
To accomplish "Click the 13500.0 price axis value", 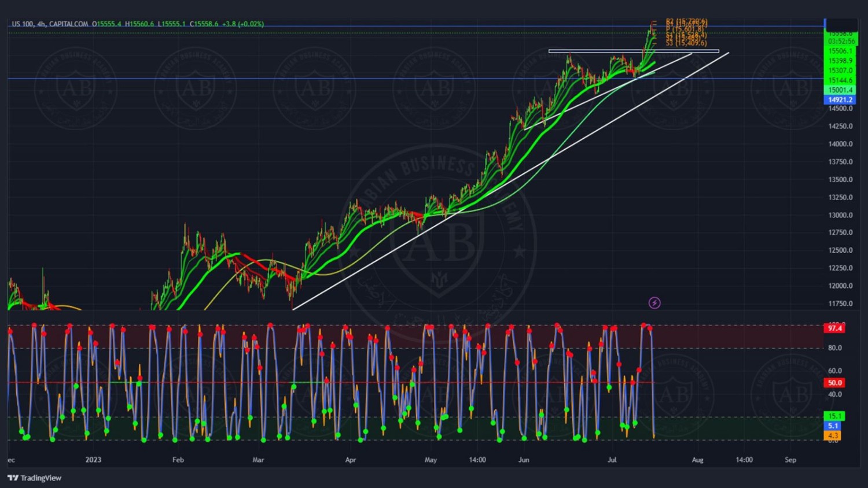I will [841, 179].
